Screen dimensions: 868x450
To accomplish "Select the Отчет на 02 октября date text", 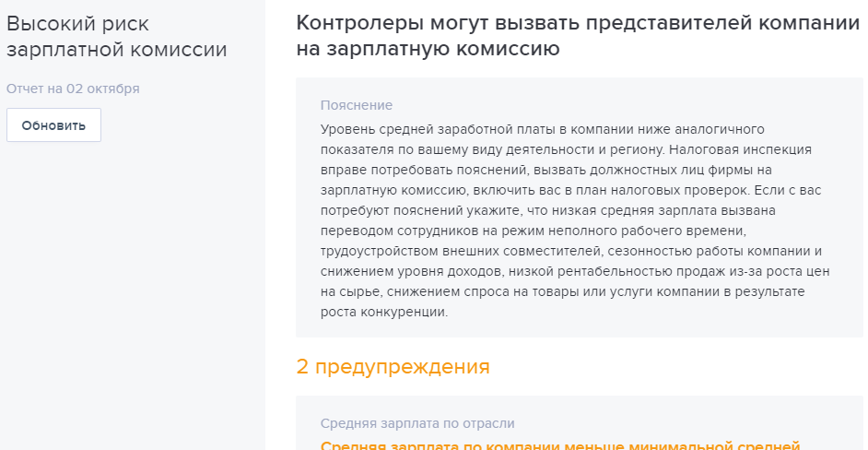I will (73, 89).
